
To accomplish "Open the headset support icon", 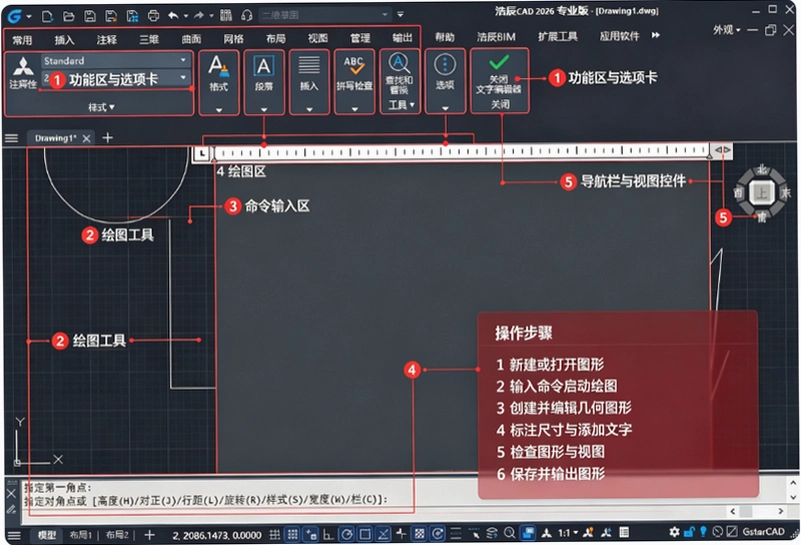I will tap(247, 16).
